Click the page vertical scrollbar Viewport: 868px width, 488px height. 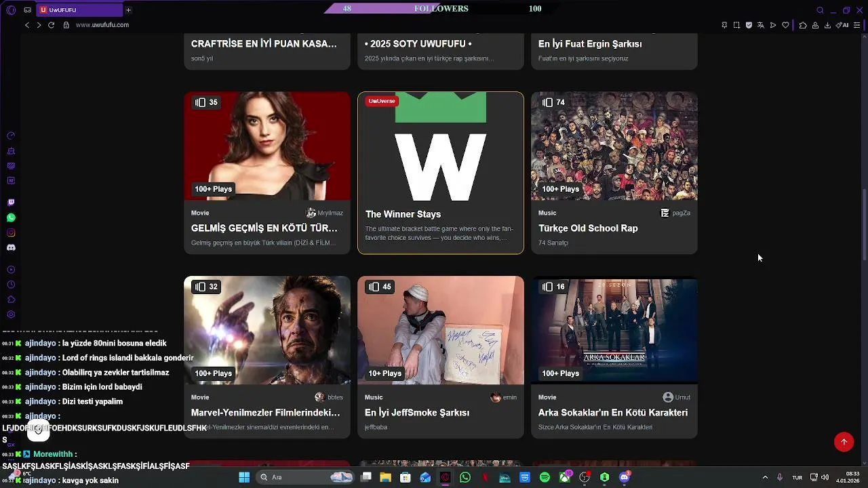click(x=864, y=224)
